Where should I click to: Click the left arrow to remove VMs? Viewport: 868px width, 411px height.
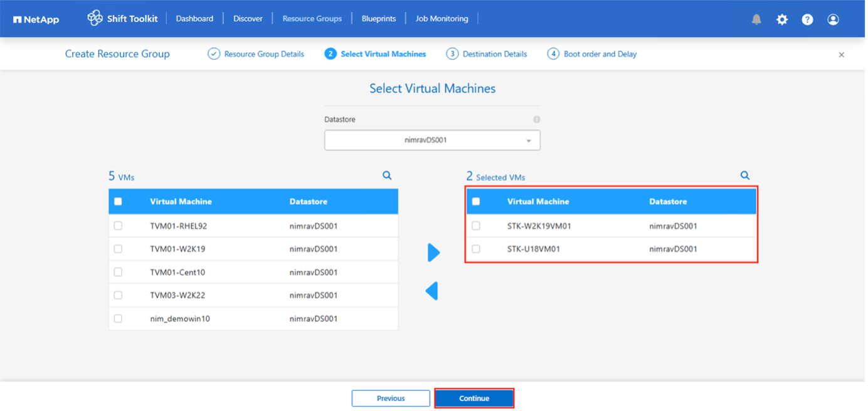click(x=431, y=291)
